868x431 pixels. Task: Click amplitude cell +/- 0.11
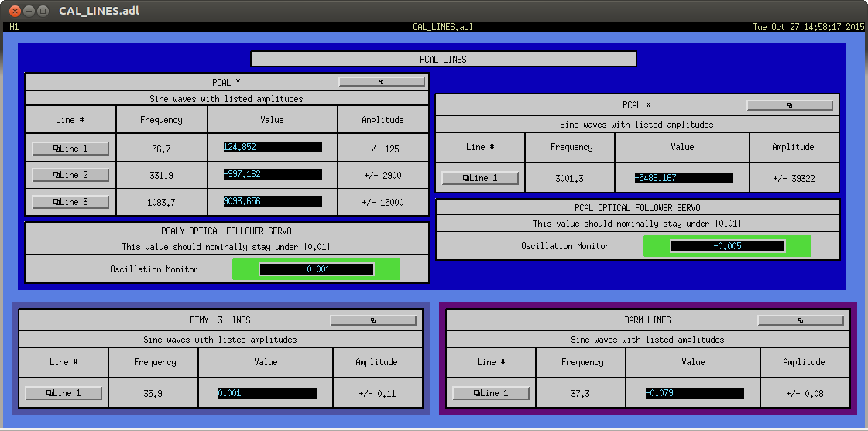pyautogui.click(x=378, y=393)
